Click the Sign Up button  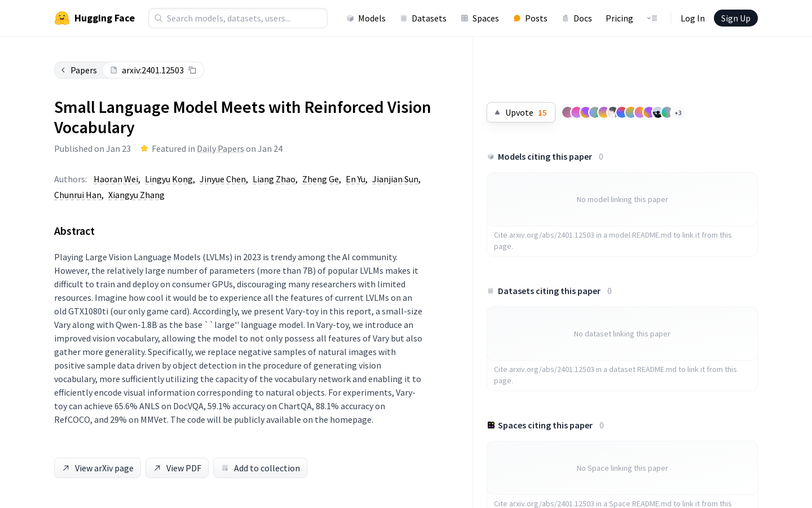click(x=735, y=18)
